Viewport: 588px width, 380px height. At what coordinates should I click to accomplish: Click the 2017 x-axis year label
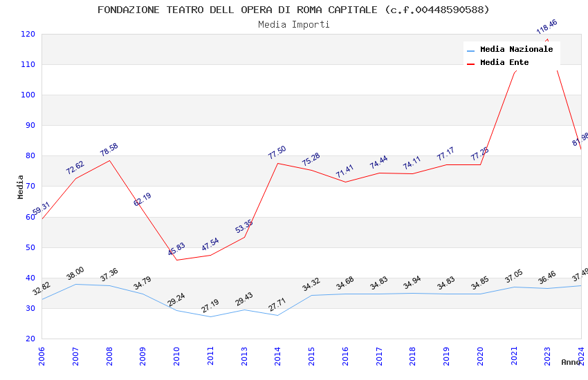coord(379,356)
